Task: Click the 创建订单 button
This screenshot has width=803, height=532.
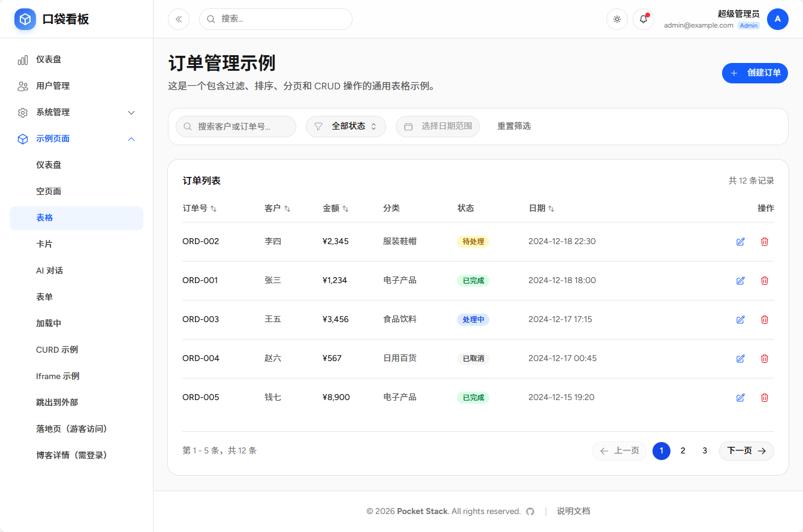Action: 754,73
